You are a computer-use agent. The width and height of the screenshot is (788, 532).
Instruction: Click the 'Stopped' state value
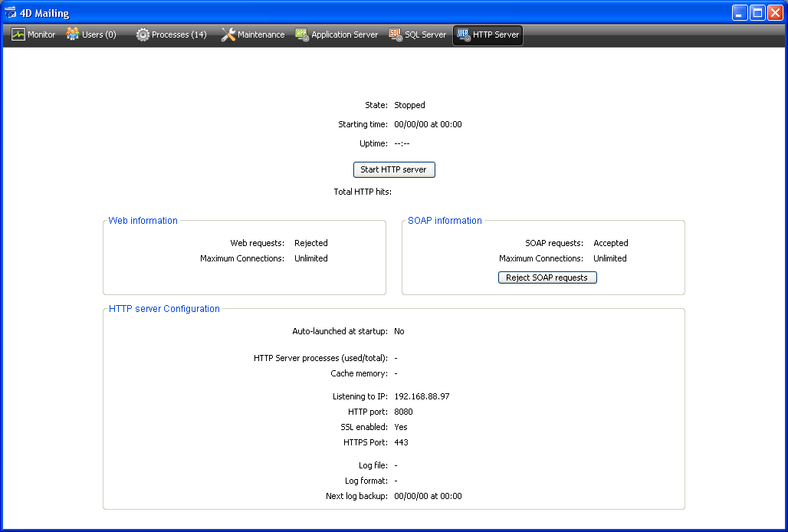coord(409,105)
